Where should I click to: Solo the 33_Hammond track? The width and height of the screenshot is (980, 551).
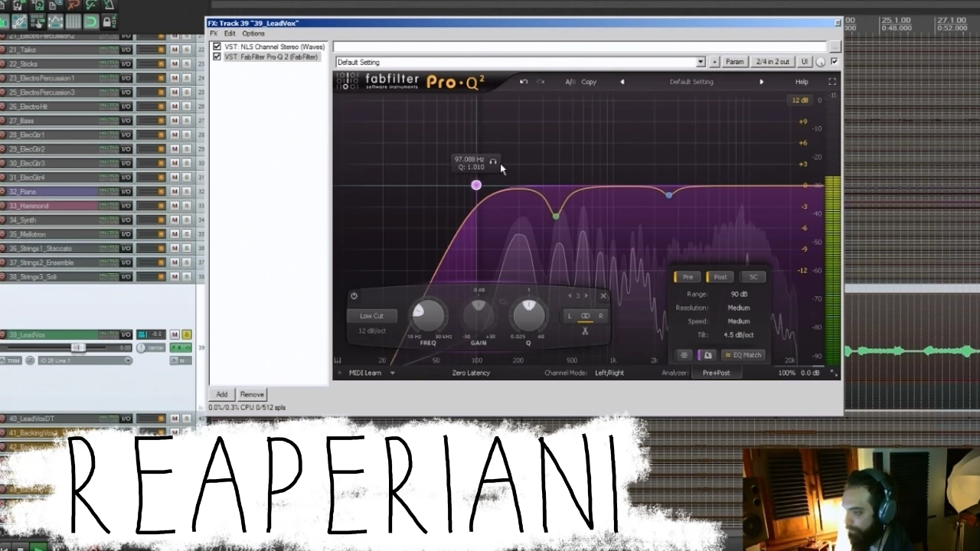click(186, 206)
